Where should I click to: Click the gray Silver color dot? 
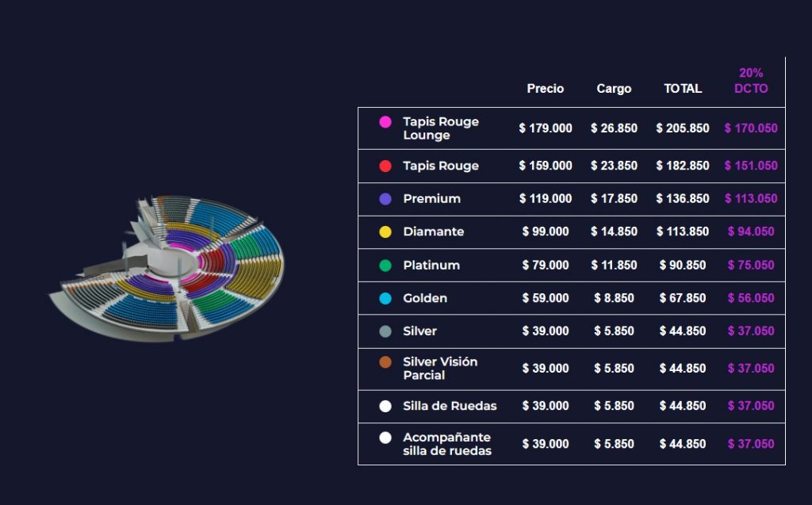click(x=385, y=331)
